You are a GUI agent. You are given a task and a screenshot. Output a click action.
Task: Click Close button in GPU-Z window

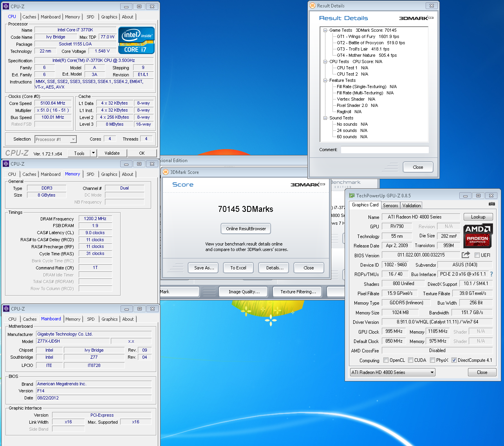click(482, 372)
